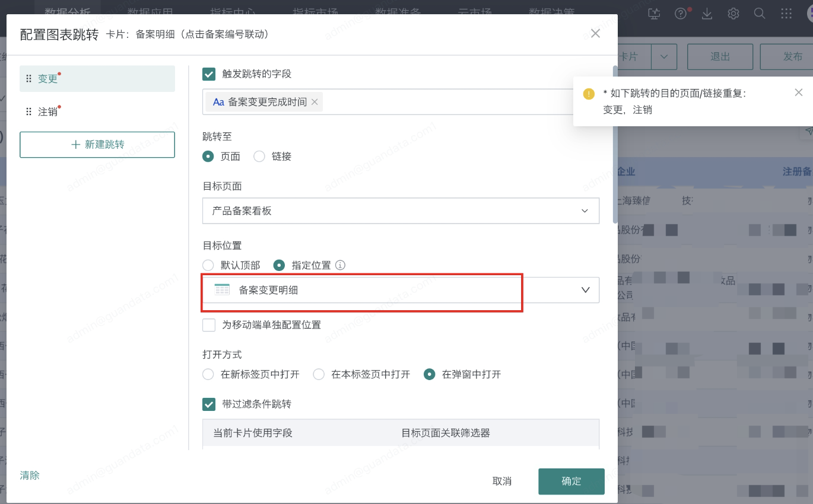The image size is (813, 504).
Task: Click the 当前卡片使用字段 column header
Action: click(x=253, y=433)
